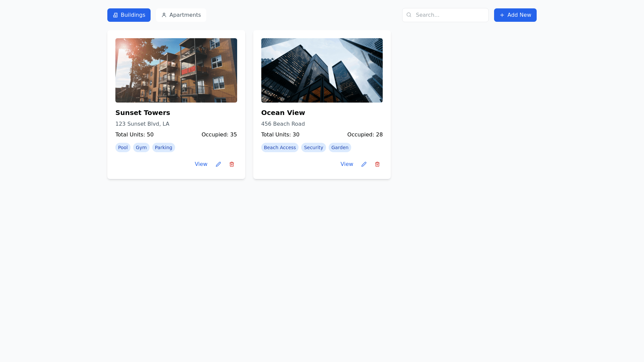The width and height of the screenshot is (644, 362).
Task: Click the Beach Access amenity tag
Action: pyautogui.click(x=280, y=147)
